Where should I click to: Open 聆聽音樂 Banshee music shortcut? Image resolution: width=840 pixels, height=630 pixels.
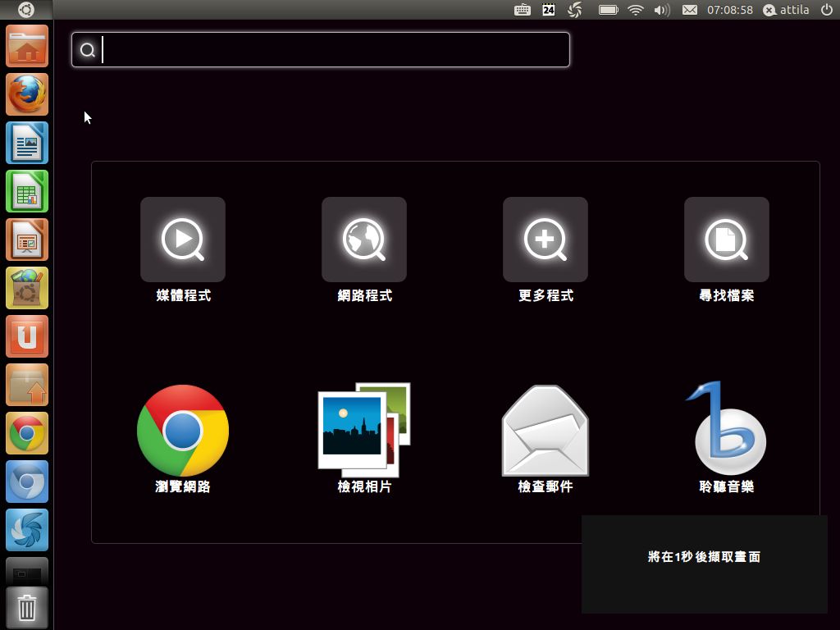[727, 438]
